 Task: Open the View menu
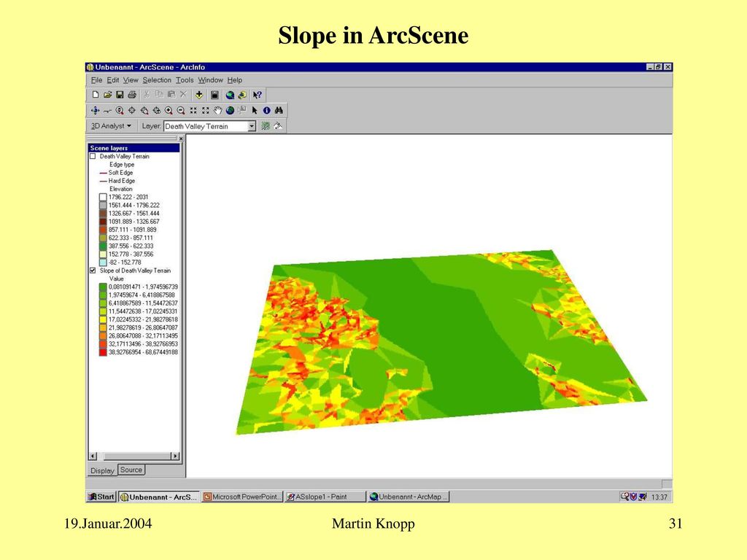tap(131, 80)
